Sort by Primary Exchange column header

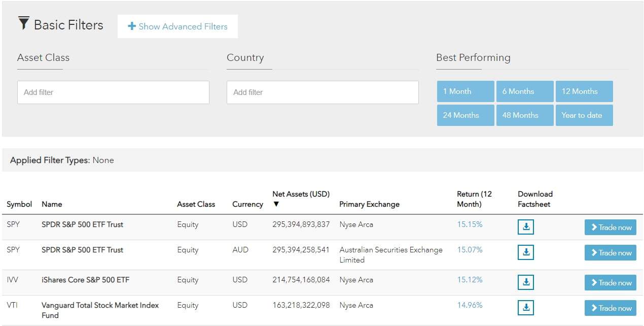(x=369, y=204)
